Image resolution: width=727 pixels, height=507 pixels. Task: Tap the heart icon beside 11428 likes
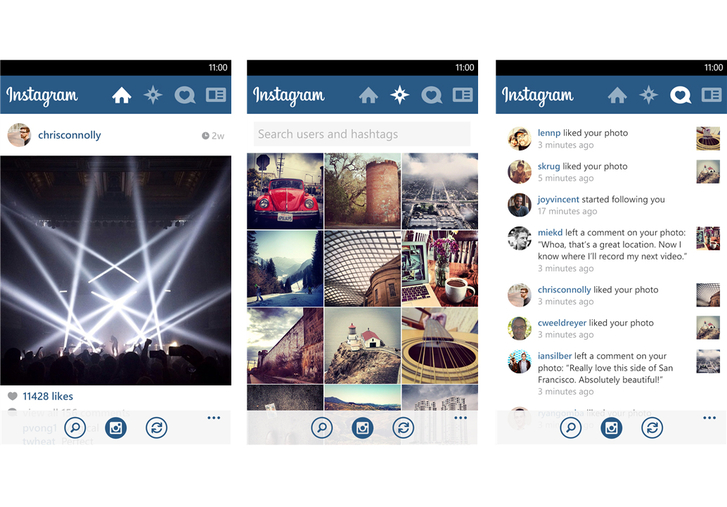tap(13, 396)
